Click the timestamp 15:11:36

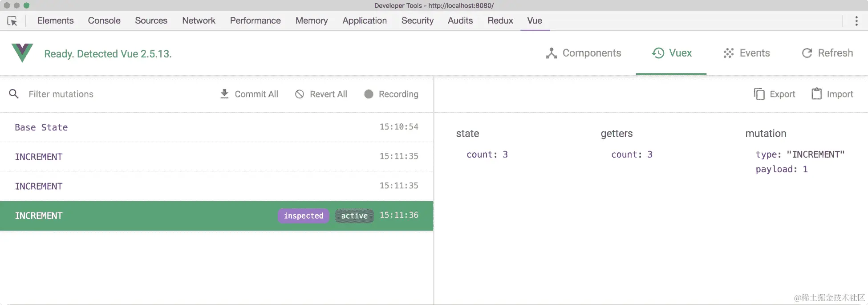399,215
